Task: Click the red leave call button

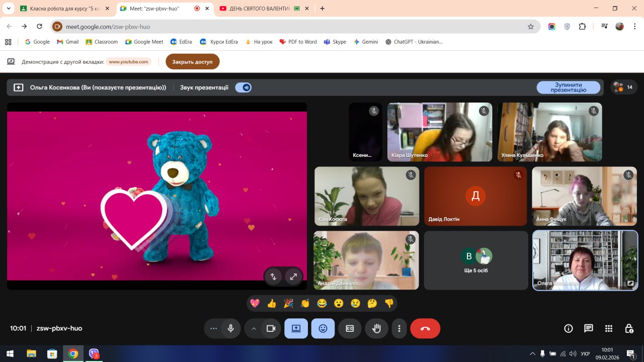Action: 425,328
